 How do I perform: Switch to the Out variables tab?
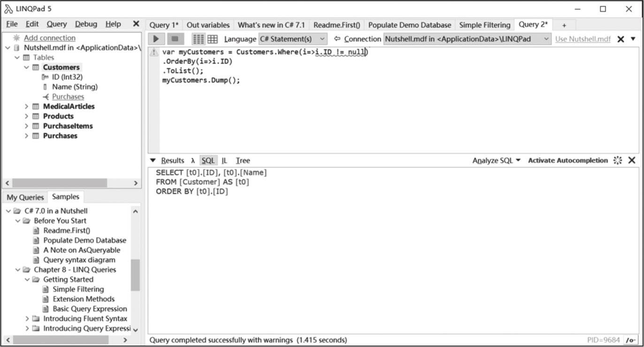208,25
